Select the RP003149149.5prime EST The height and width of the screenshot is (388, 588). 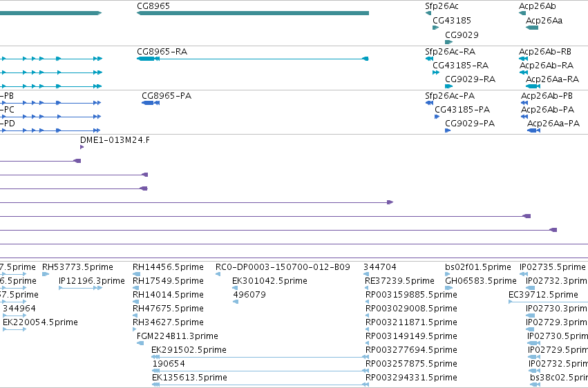tap(367, 343)
